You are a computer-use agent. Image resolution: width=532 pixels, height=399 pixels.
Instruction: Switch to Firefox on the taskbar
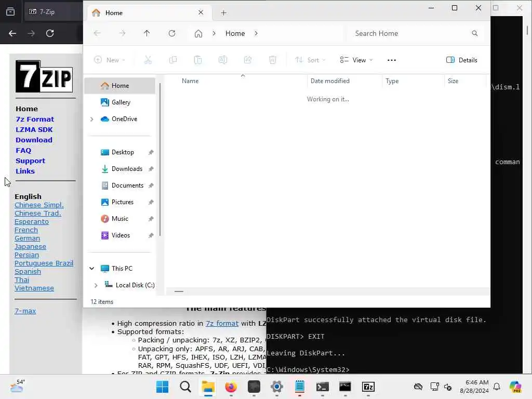(x=231, y=387)
